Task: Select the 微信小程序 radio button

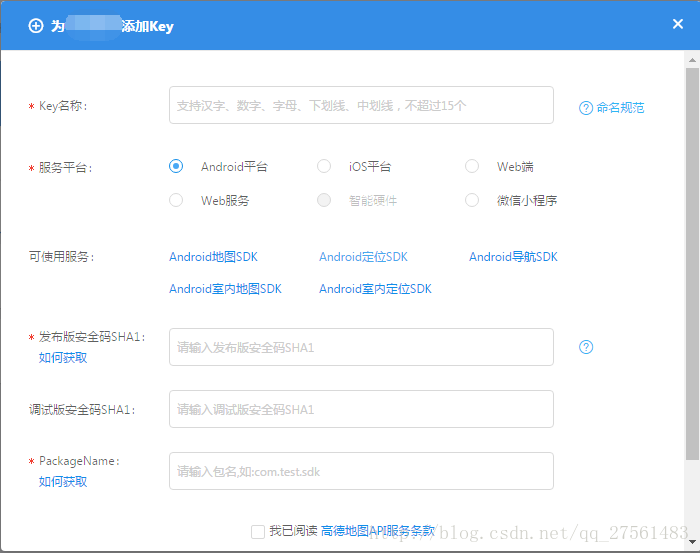Action: coord(472,200)
